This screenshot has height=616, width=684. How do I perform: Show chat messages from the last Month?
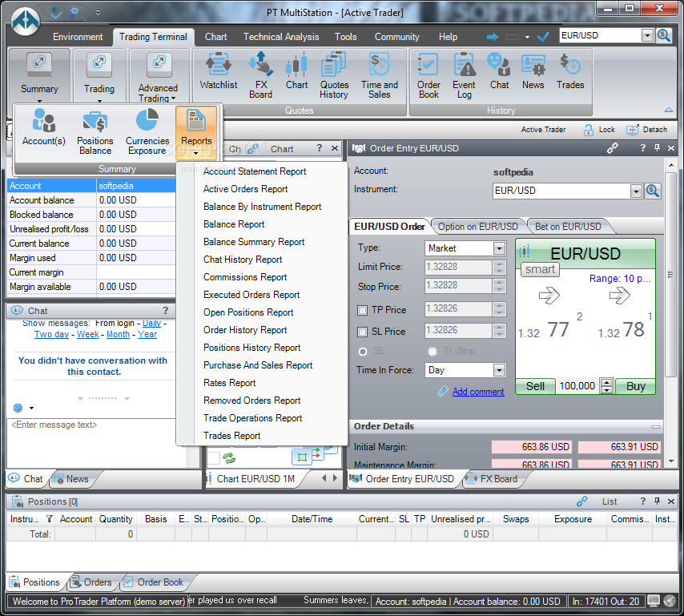tap(118, 334)
